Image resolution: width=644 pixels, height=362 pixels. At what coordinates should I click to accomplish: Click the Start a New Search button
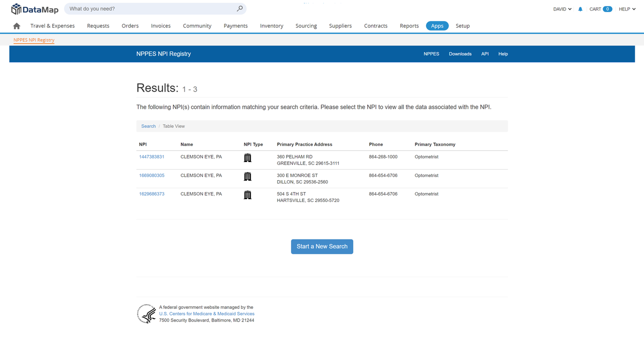pos(322,246)
